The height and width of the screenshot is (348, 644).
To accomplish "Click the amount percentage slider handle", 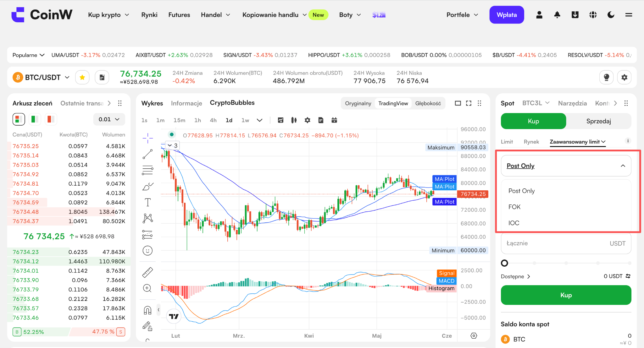I will coord(504,263).
